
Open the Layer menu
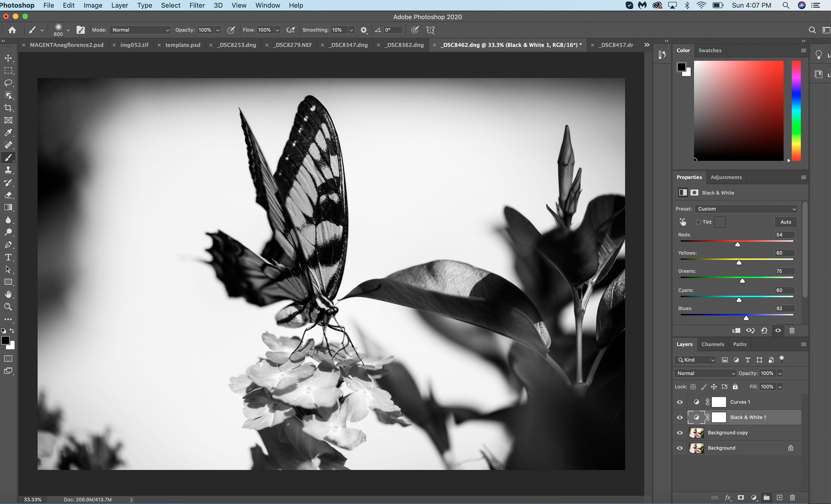click(x=120, y=5)
